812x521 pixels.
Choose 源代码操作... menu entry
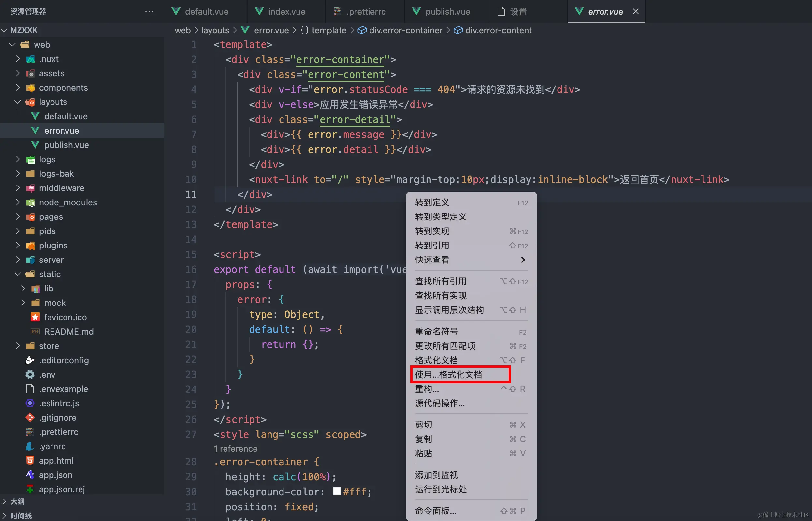(471, 403)
